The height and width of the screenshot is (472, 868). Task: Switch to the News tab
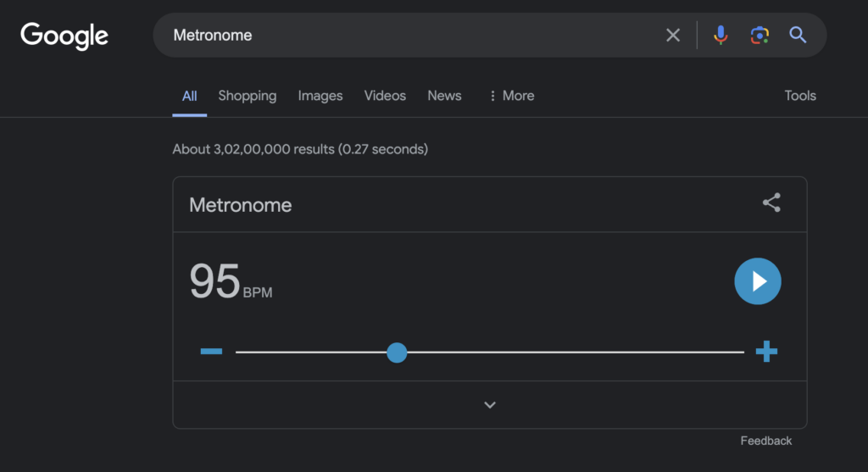pos(444,96)
